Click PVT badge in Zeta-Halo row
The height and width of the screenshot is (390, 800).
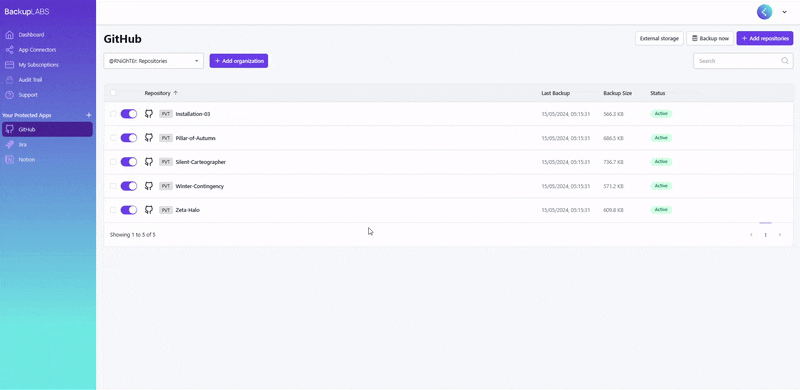point(166,210)
